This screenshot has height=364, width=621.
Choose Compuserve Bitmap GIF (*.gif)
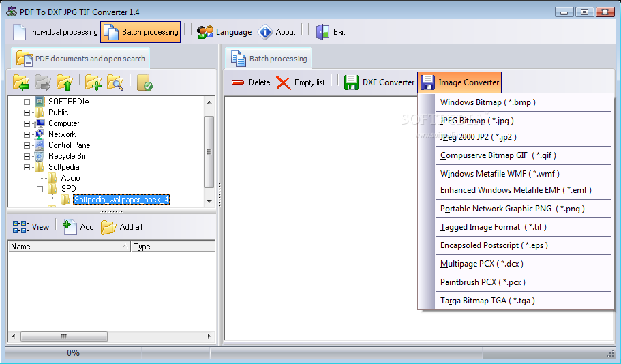[524, 155]
